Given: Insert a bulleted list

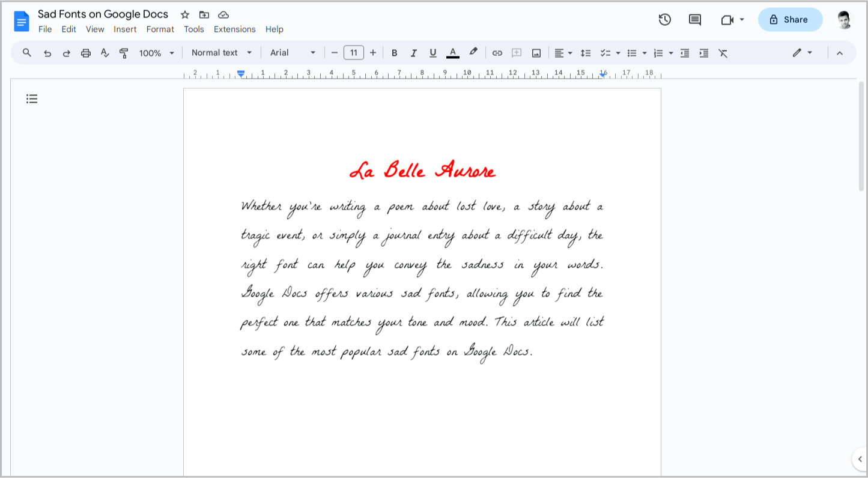Looking at the screenshot, I should coord(632,53).
